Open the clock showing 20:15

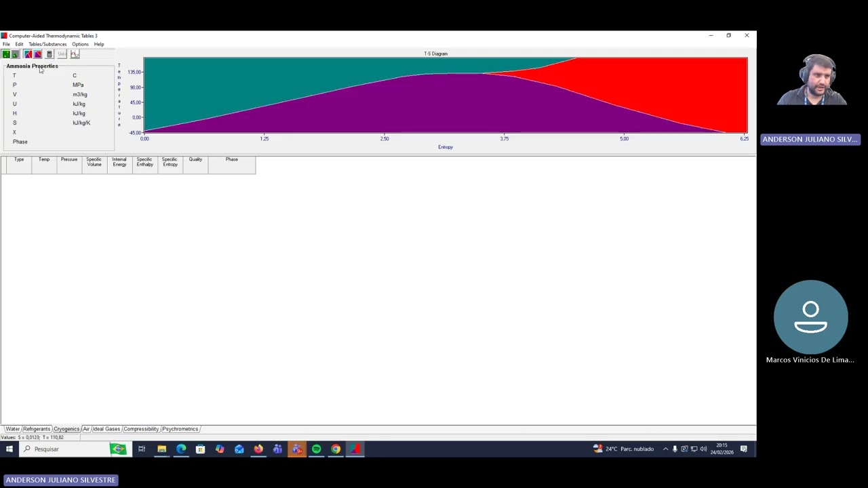click(722, 449)
